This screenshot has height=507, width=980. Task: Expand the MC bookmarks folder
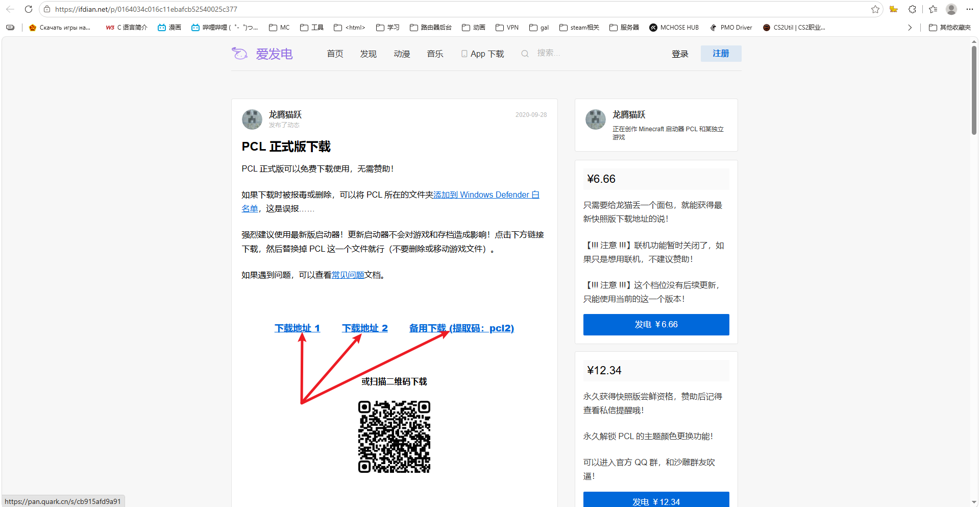point(279,28)
